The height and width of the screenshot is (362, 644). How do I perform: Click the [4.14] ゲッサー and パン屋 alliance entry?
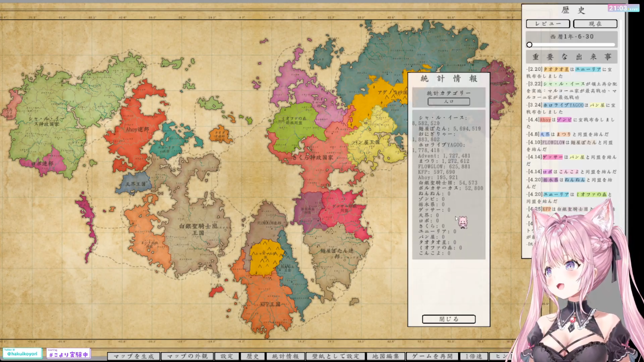tap(571, 160)
